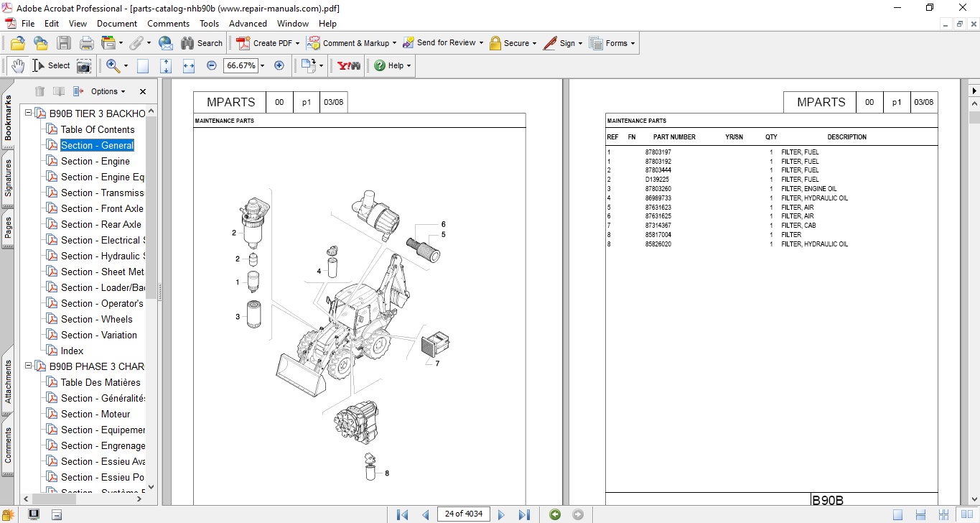Open the Section - Wheels bookmark

[97, 319]
